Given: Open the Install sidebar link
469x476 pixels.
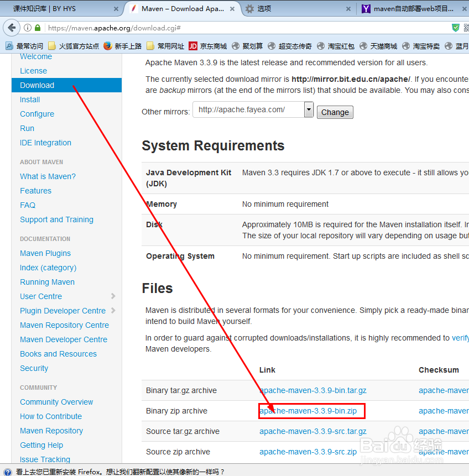Looking at the screenshot, I should 30,100.
